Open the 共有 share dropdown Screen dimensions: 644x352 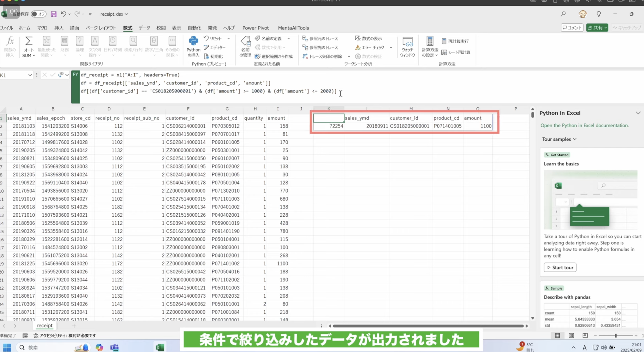pos(605,28)
